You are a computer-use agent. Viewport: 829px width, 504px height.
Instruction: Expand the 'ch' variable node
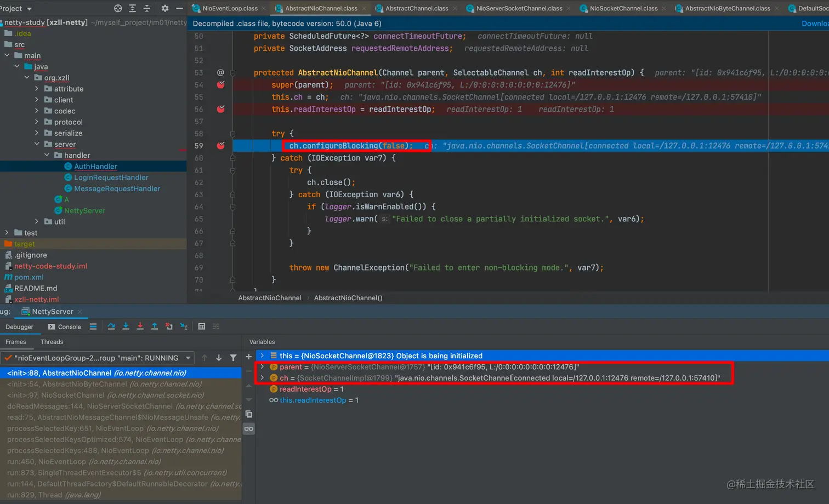coord(262,377)
